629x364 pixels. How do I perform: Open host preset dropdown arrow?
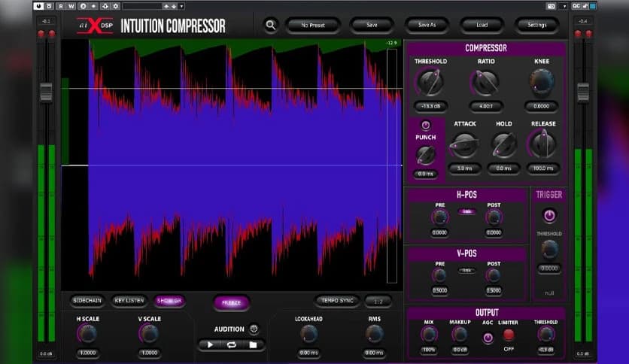point(181,7)
